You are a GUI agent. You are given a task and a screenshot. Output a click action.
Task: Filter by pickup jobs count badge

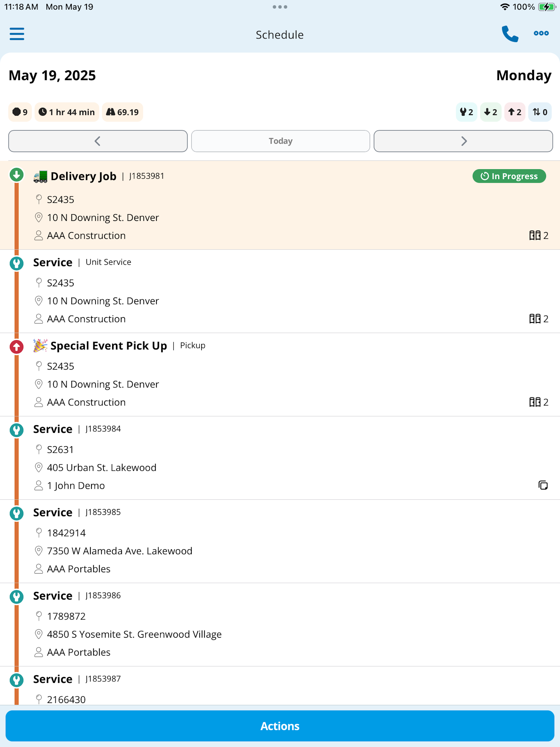pos(514,112)
